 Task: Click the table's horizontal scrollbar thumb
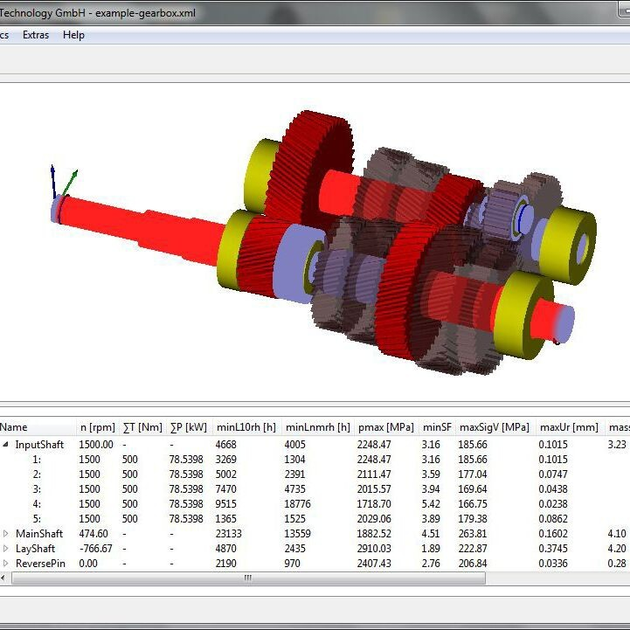tap(247, 578)
